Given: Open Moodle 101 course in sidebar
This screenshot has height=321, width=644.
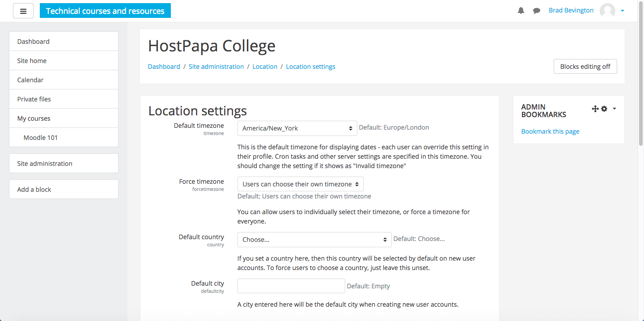Looking at the screenshot, I should pyautogui.click(x=64, y=138).
